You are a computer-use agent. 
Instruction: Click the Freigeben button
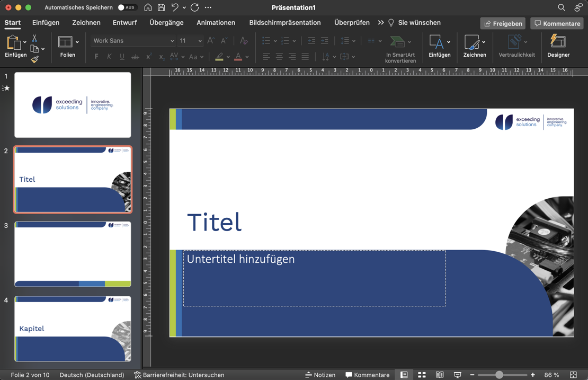point(503,23)
